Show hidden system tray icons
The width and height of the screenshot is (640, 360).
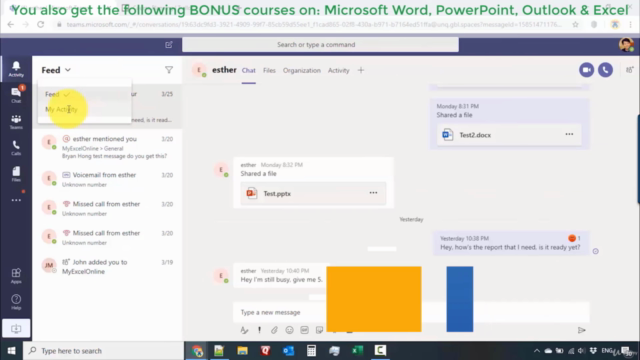(x=537, y=351)
